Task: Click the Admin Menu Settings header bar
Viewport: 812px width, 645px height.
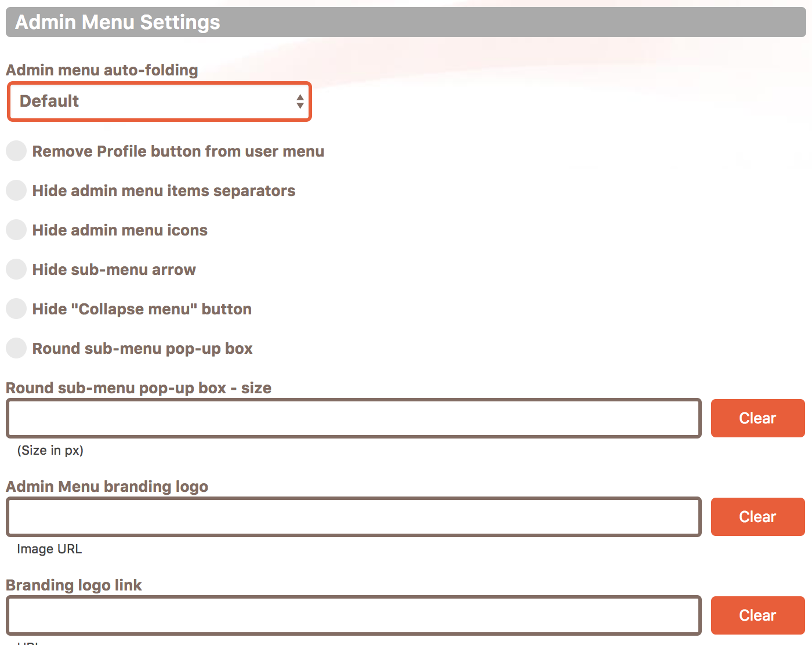Action: [x=406, y=22]
